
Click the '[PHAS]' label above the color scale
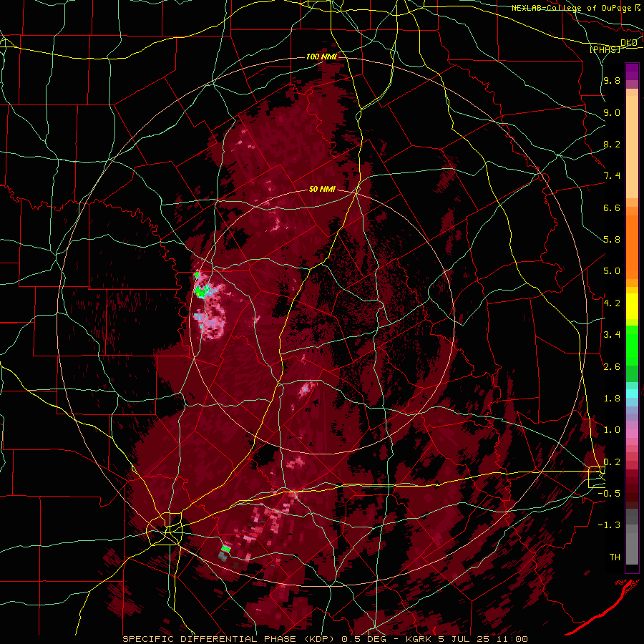coord(605,49)
